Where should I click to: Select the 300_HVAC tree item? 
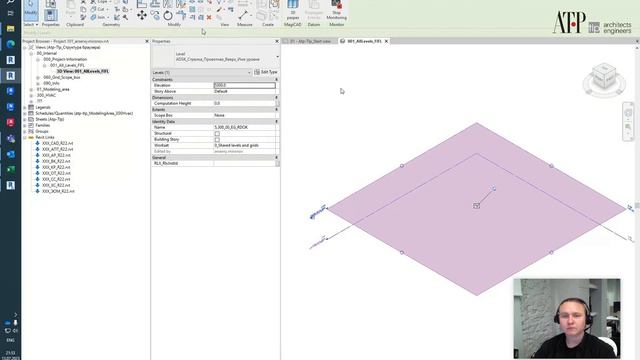tap(46, 95)
